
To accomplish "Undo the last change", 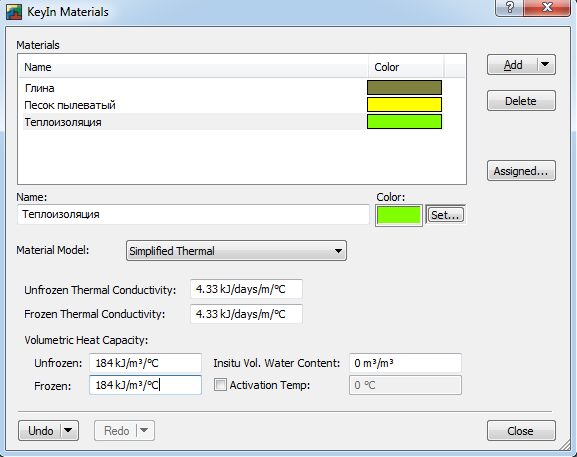I will (x=40, y=431).
